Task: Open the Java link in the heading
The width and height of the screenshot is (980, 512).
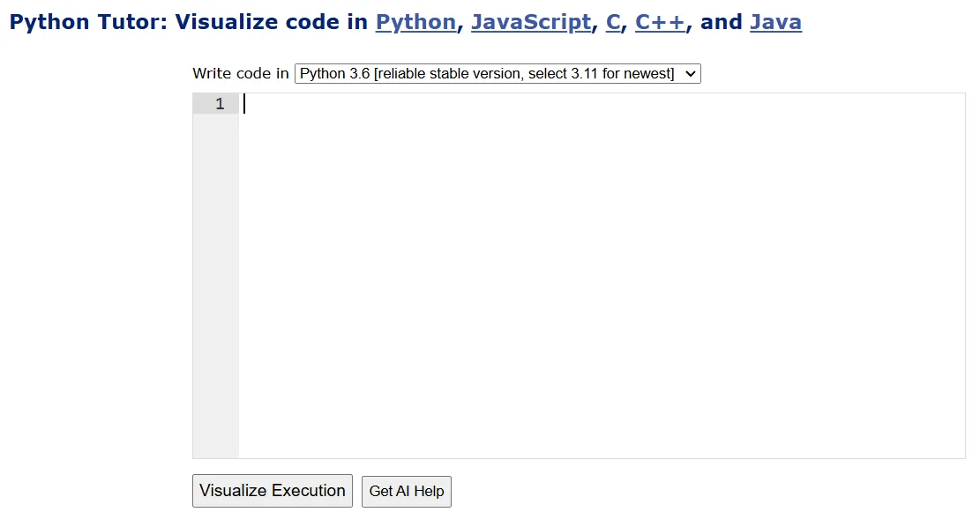Action: (775, 22)
